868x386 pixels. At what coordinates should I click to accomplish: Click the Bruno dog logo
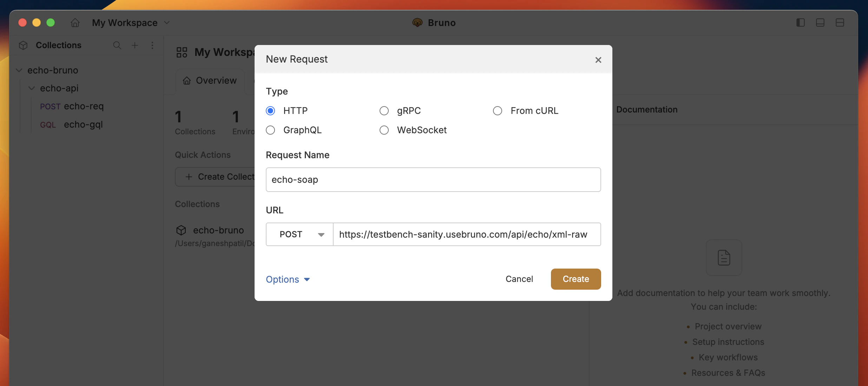(417, 22)
